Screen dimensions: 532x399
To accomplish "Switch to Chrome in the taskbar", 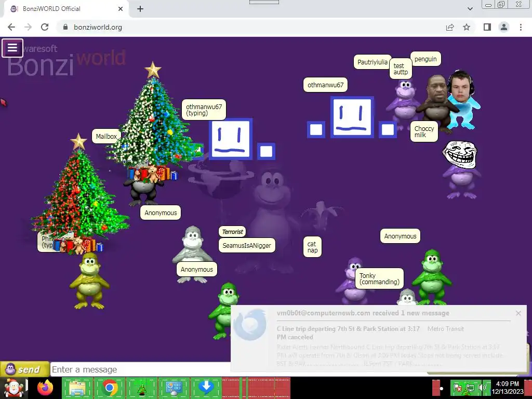I will click(110, 388).
